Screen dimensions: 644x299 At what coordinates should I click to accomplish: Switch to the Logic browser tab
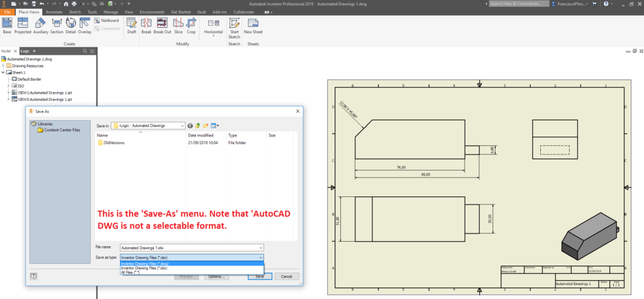25,51
